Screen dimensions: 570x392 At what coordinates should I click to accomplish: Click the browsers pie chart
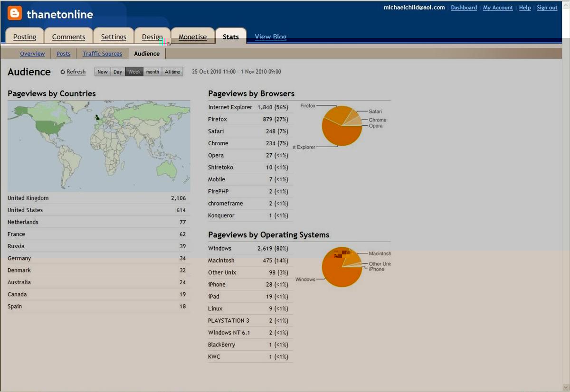[342, 126]
